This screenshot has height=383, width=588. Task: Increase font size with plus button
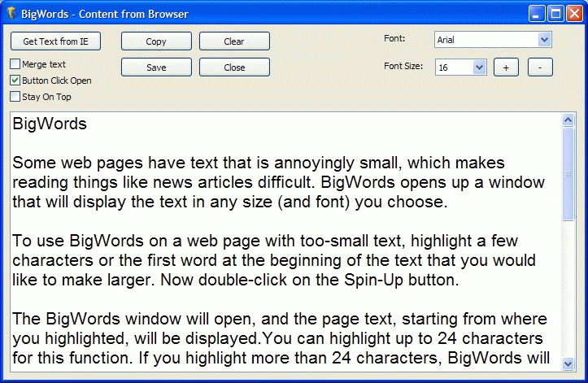[506, 67]
